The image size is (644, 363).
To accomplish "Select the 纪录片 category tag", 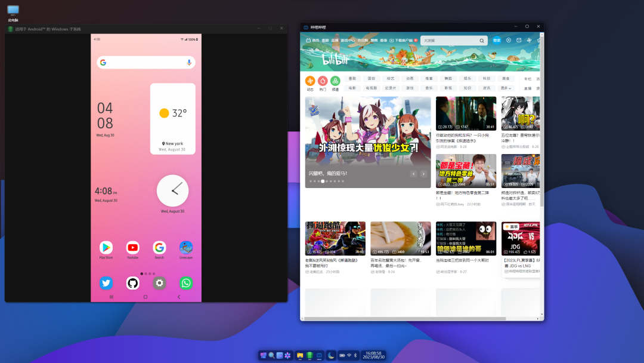I will coord(391,88).
